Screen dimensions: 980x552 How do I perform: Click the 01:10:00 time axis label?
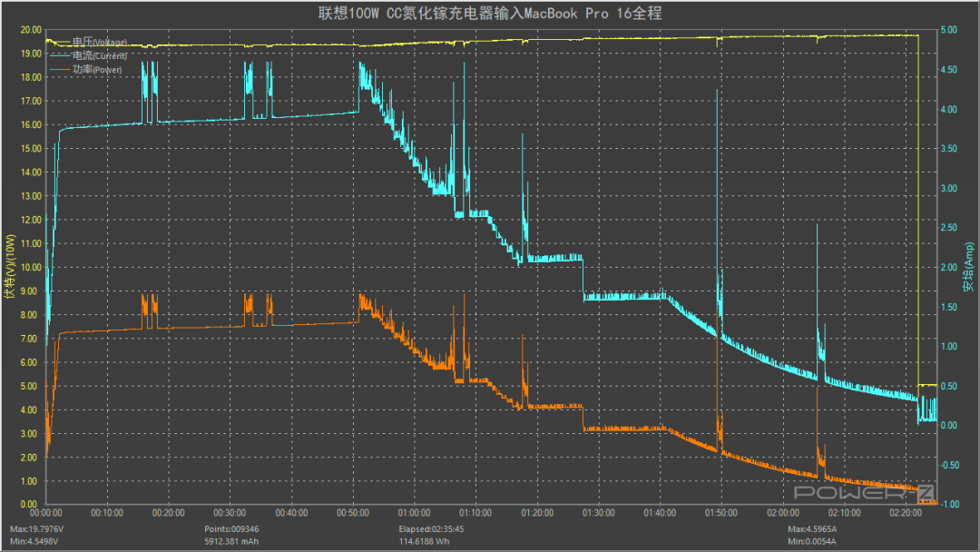pyautogui.click(x=475, y=513)
